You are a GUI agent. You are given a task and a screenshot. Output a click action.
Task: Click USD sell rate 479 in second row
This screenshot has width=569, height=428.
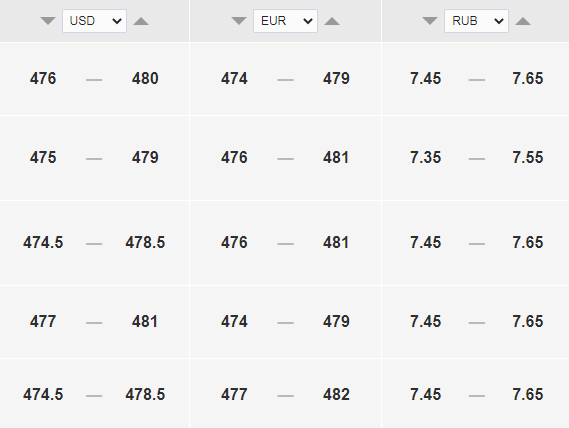click(x=145, y=158)
